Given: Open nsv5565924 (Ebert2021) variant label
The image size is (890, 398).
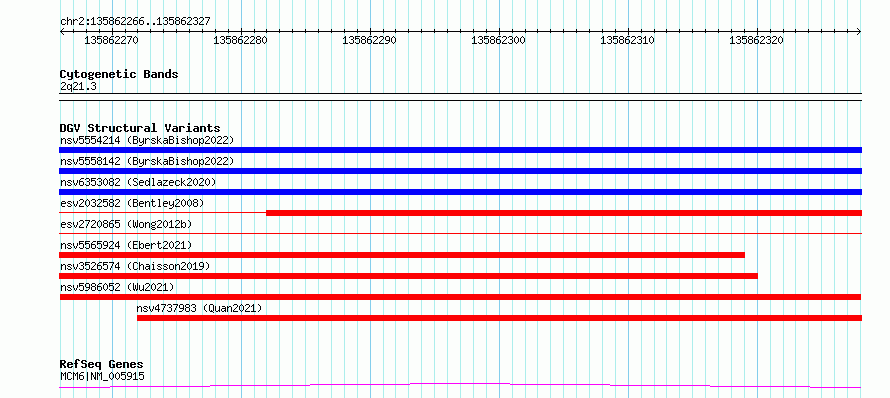Looking at the screenshot, I should (x=126, y=245).
